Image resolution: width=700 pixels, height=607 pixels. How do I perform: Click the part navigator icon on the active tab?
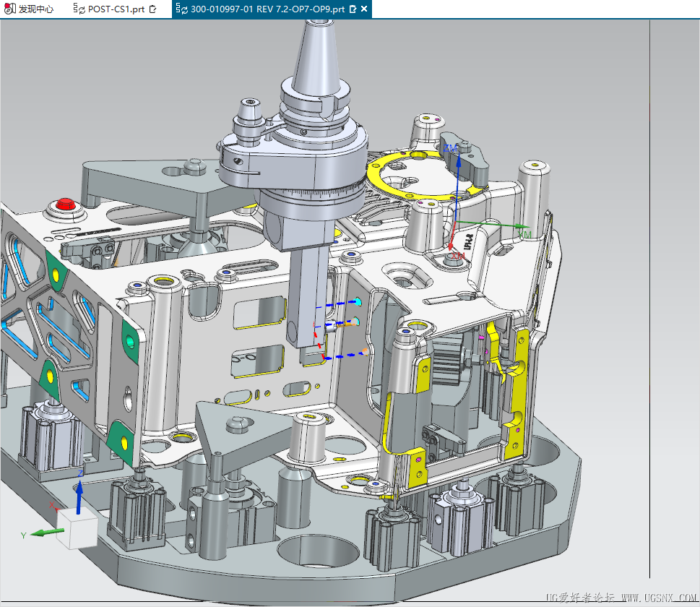[x=178, y=9]
